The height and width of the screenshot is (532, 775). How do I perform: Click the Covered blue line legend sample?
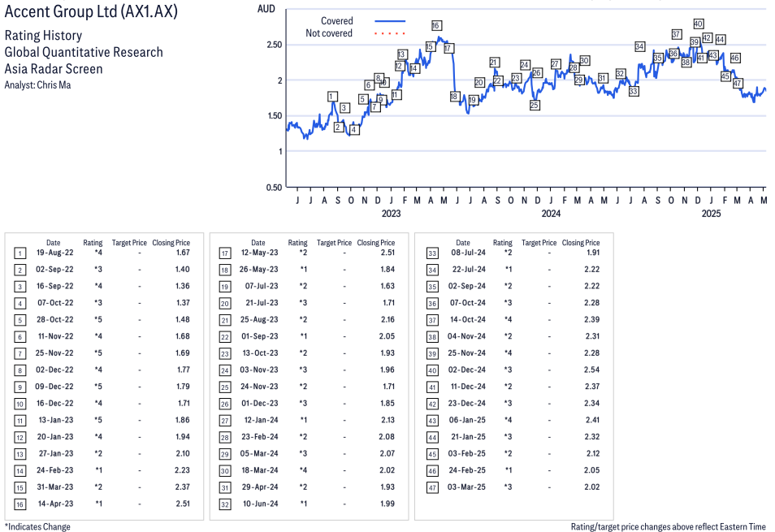pyautogui.click(x=390, y=21)
